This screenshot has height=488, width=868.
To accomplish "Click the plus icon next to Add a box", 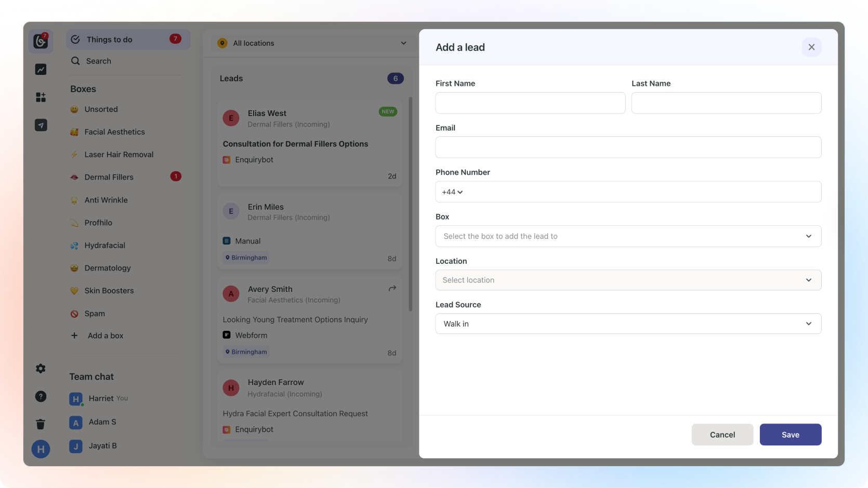I will point(74,336).
